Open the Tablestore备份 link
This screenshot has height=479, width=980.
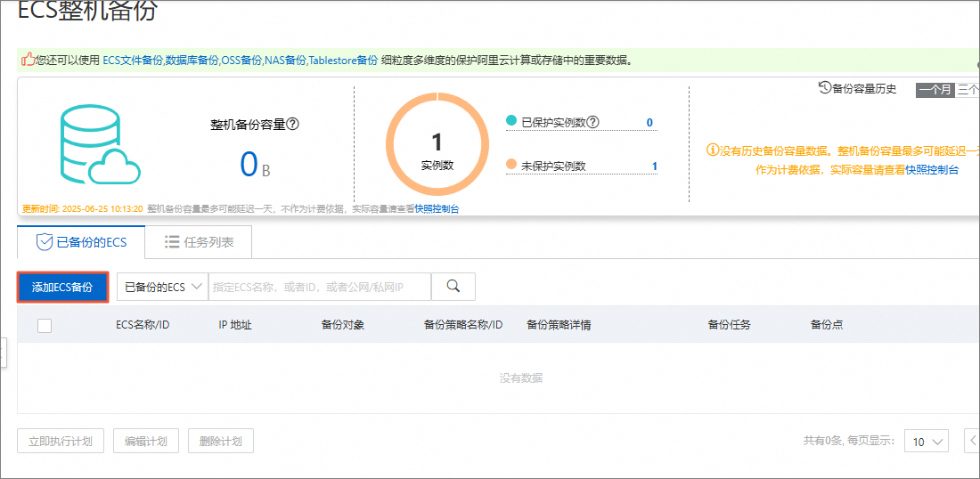tap(343, 61)
